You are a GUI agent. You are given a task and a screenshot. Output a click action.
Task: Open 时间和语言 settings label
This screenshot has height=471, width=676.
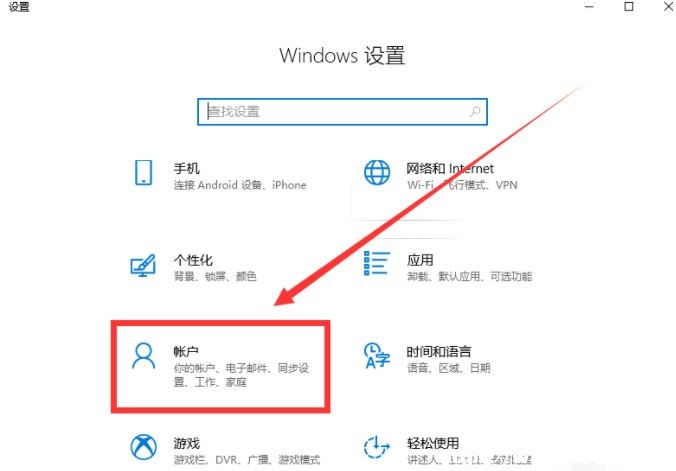[439, 352]
